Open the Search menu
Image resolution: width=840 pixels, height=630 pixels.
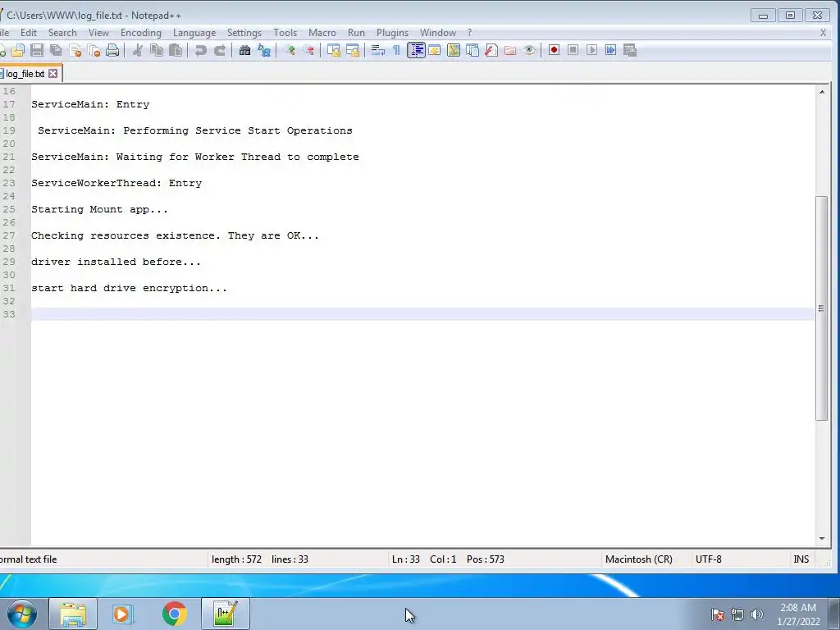(62, 33)
